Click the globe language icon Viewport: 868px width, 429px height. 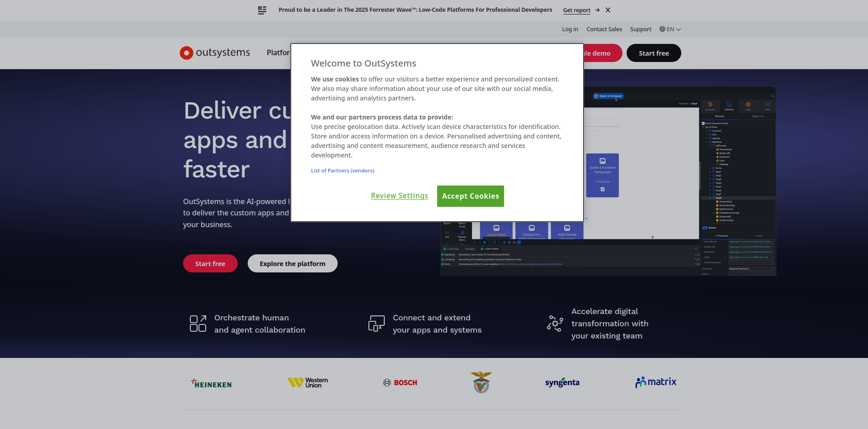(662, 29)
